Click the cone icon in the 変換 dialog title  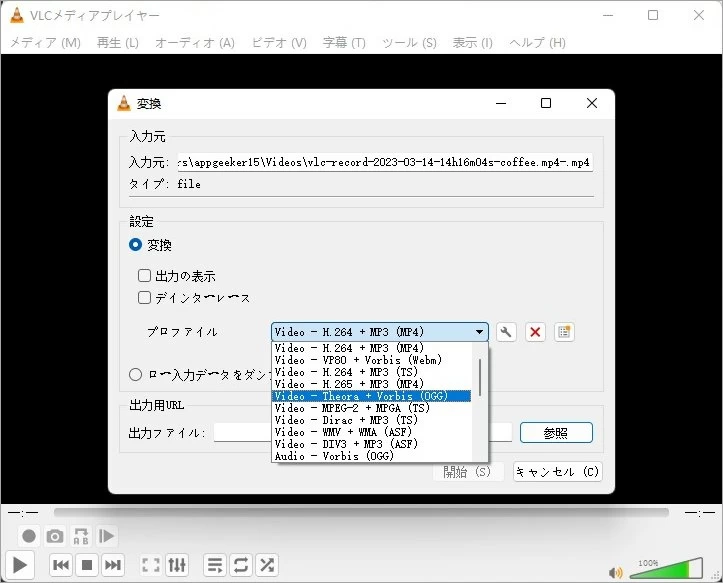pos(124,103)
